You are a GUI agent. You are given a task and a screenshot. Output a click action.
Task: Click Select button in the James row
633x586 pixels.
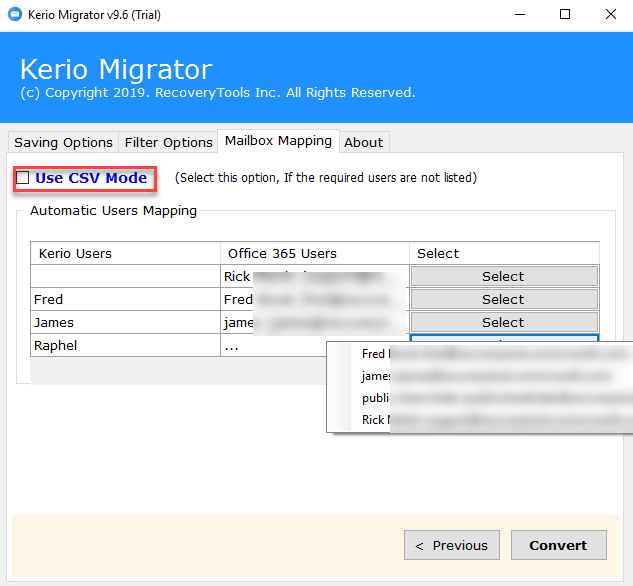[504, 322]
